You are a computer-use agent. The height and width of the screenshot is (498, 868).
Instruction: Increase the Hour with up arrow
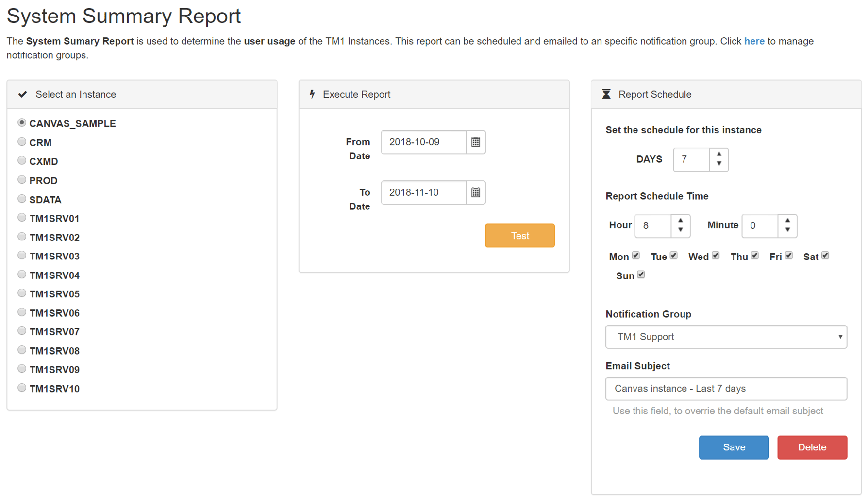(x=681, y=220)
